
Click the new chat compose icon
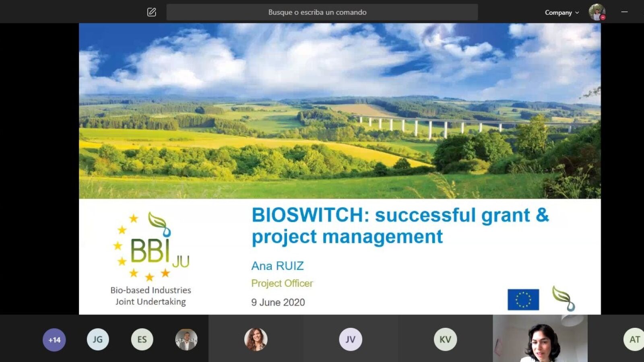click(x=151, y=12)
